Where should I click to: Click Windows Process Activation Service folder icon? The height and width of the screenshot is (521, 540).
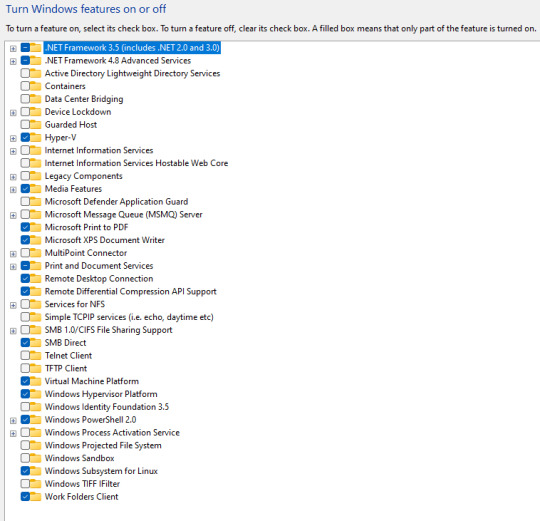point(35,432)
